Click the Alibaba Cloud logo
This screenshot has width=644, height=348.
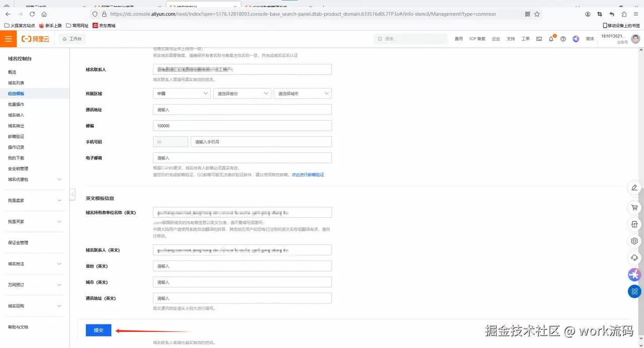tap(34, 38)
